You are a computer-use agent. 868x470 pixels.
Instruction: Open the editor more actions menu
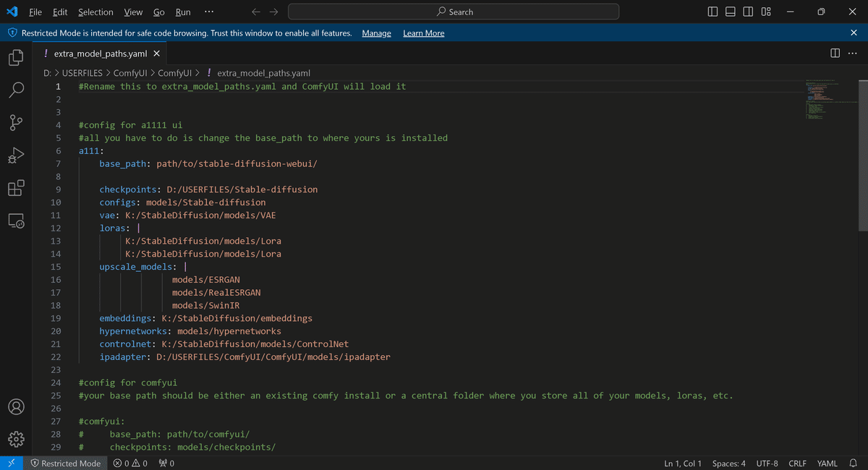[852, 53]
